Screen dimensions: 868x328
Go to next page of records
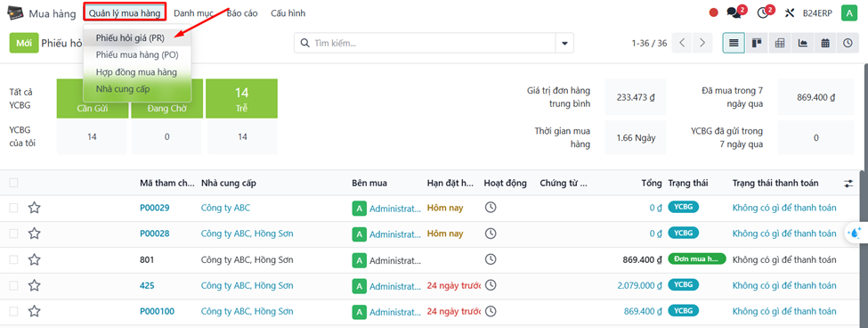[x=702, y=43]
